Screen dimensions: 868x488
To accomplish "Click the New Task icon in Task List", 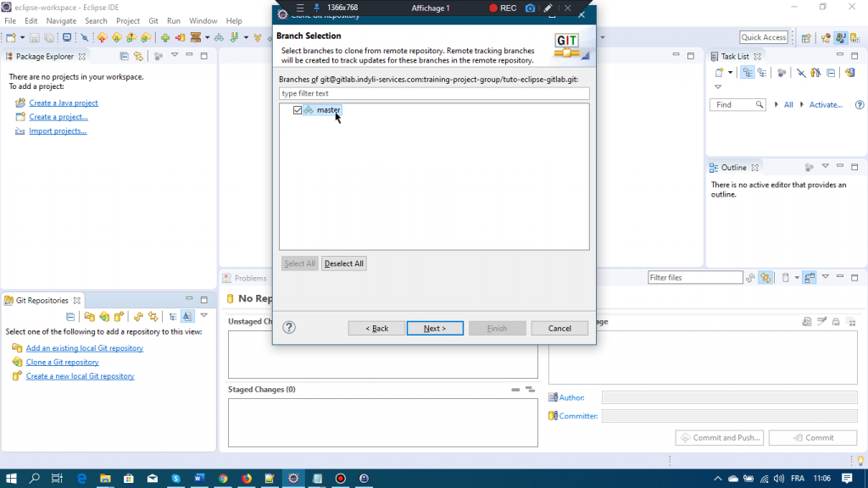I will (x=719, y=73).
